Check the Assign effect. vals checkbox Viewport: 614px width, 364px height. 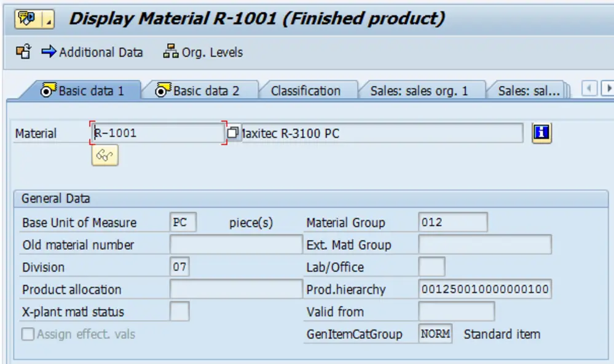point(26,334)
